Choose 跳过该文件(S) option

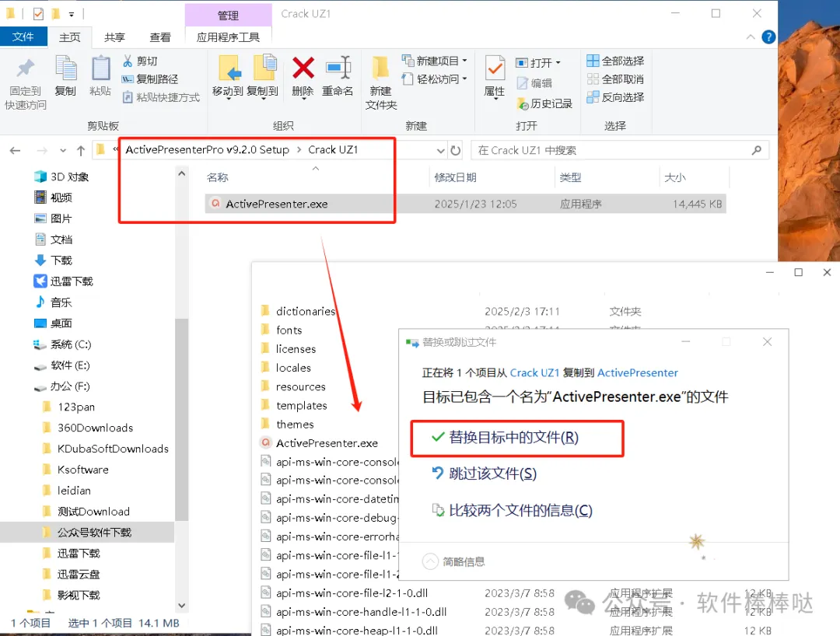click(485, 474)
